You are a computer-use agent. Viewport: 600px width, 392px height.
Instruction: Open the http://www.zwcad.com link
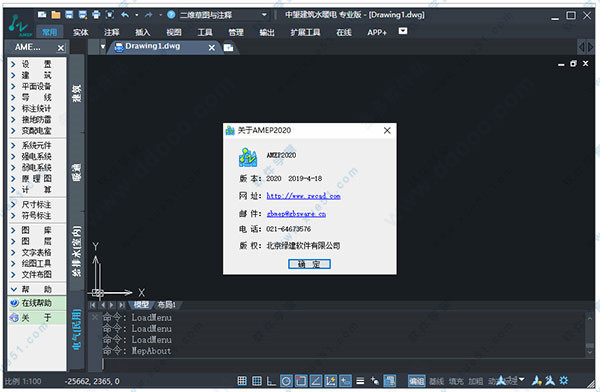pyautogui.click(x=303, y=196)
